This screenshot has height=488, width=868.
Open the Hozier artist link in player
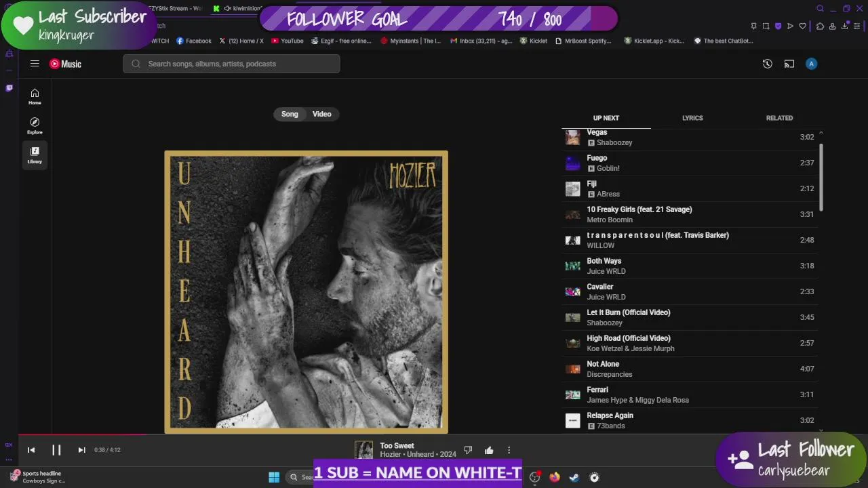(390, 454)
